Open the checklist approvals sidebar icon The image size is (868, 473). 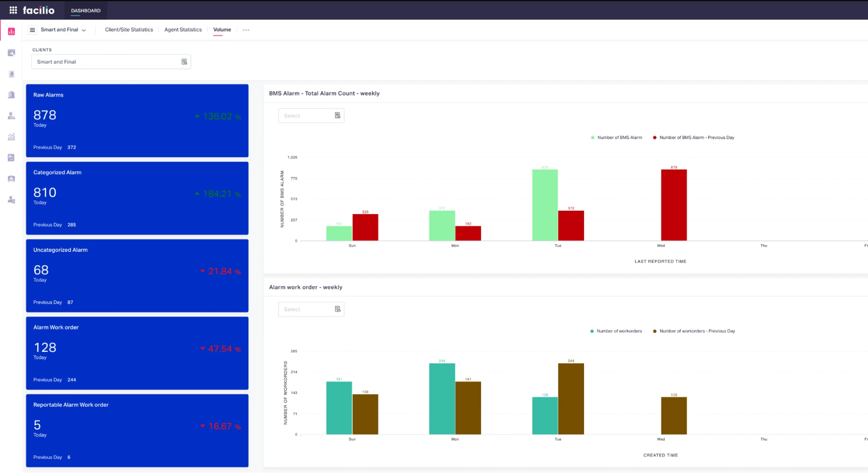click(11, 158)
